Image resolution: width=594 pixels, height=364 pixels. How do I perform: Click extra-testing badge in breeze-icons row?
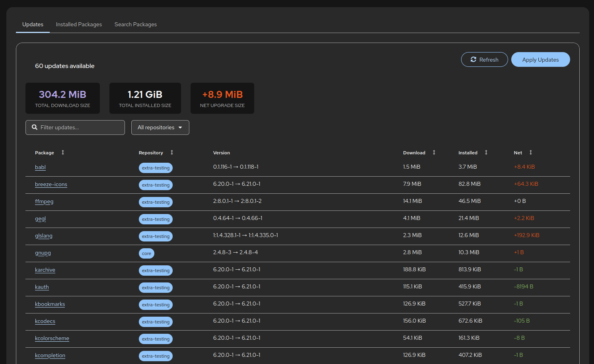click(156, 185)
